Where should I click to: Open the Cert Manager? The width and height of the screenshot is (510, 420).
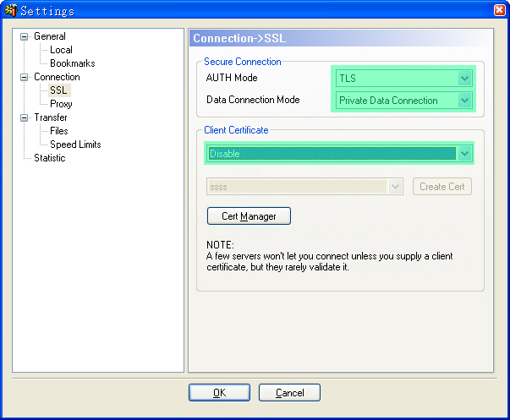point(249,216)
